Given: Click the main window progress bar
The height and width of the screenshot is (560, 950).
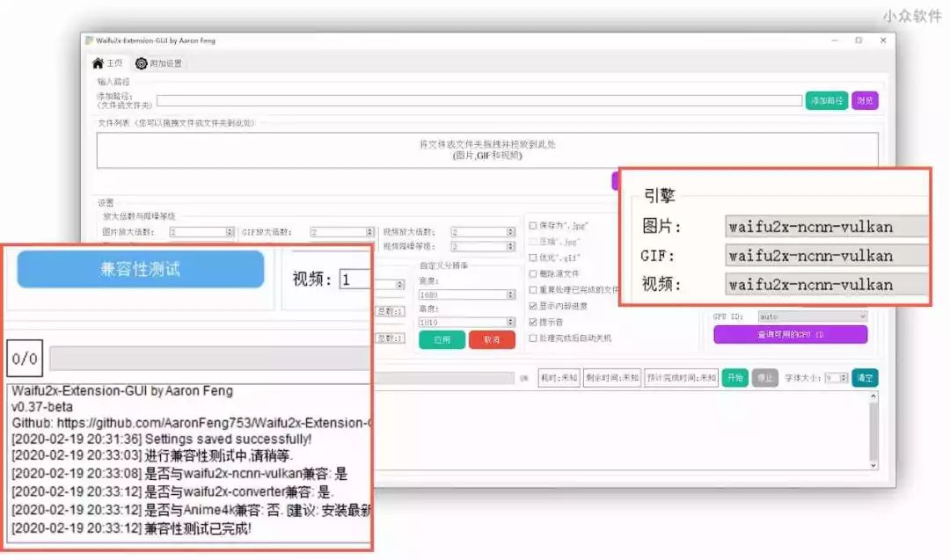Looking at the screenshot, I should pos(444,378).
